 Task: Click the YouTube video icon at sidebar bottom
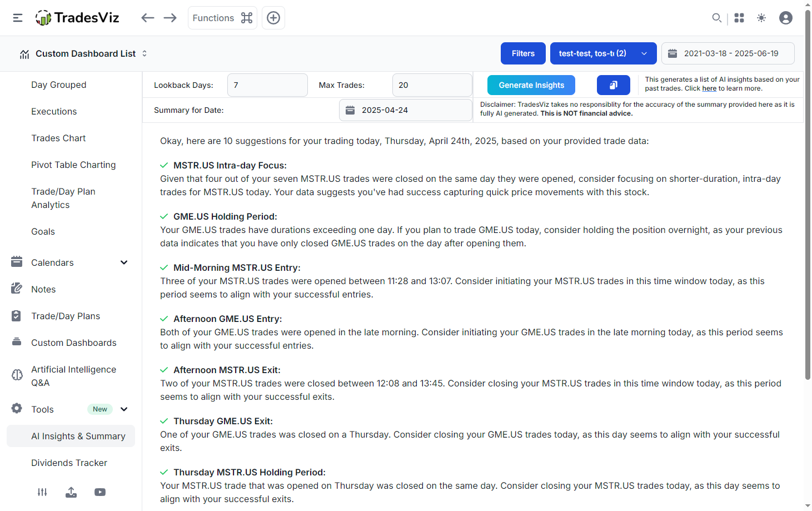coord(100,492)
